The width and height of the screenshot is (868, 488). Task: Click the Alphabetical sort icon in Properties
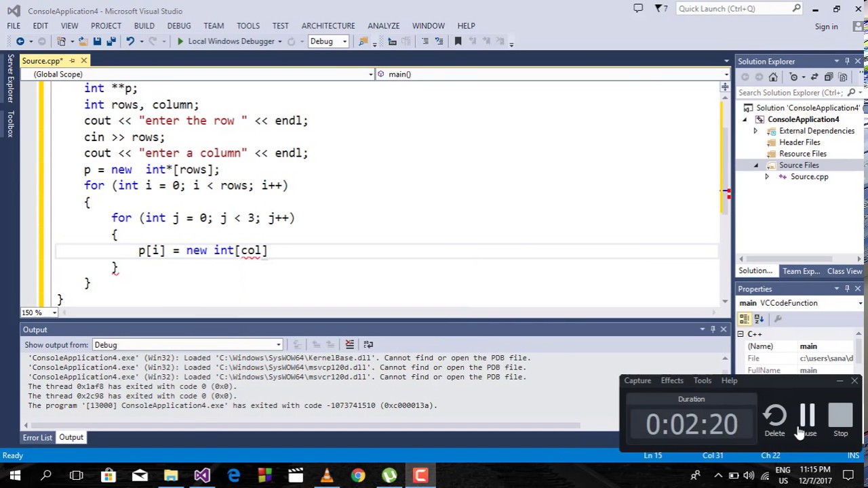[759, 319]
